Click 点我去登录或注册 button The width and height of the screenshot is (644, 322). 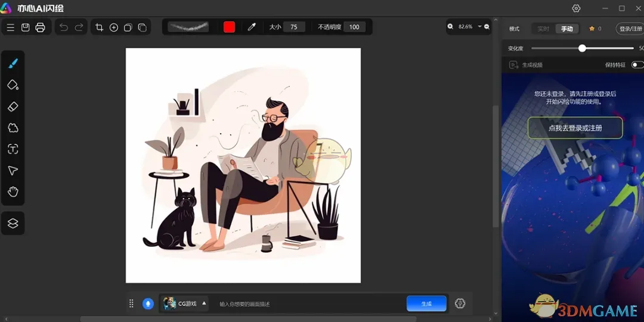575,128
